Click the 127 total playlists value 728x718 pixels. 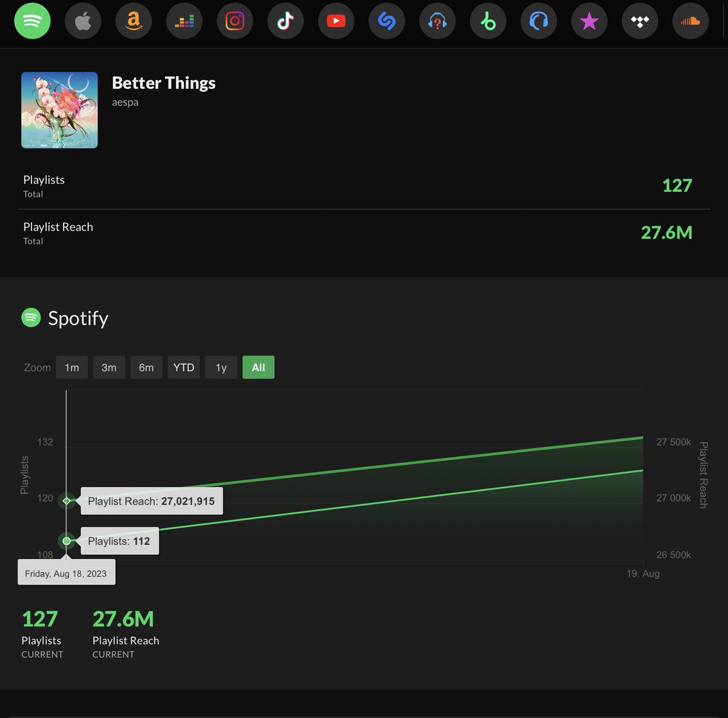[677, 186]
